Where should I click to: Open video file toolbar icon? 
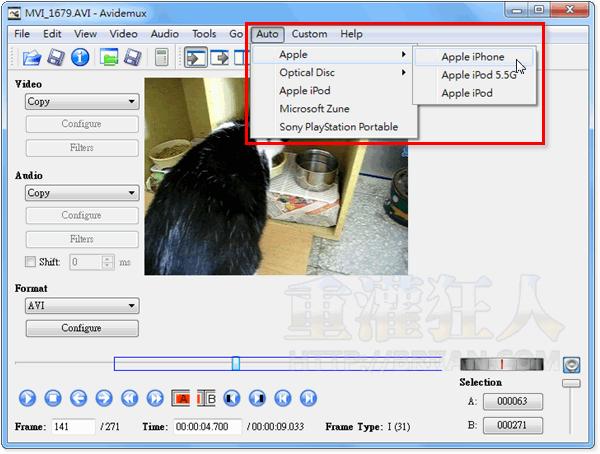coord(32,58)
